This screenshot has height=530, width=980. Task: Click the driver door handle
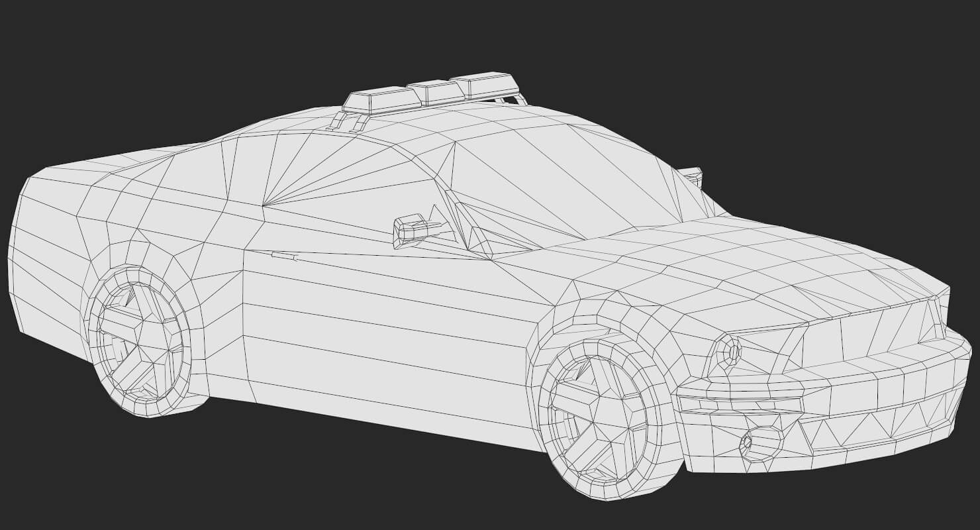pyautogui.click(x=283, y=255)
